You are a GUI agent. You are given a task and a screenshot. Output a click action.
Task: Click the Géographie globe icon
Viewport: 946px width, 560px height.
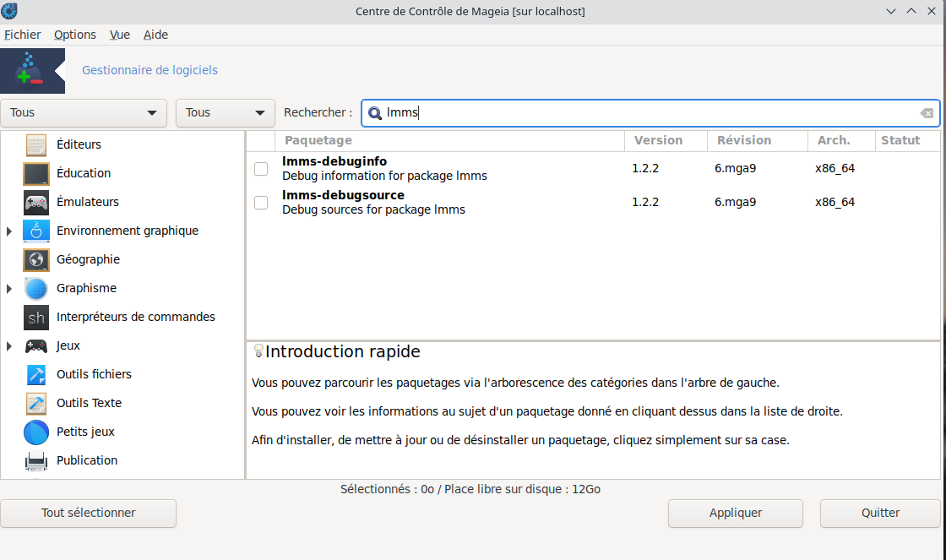(36, 259)
